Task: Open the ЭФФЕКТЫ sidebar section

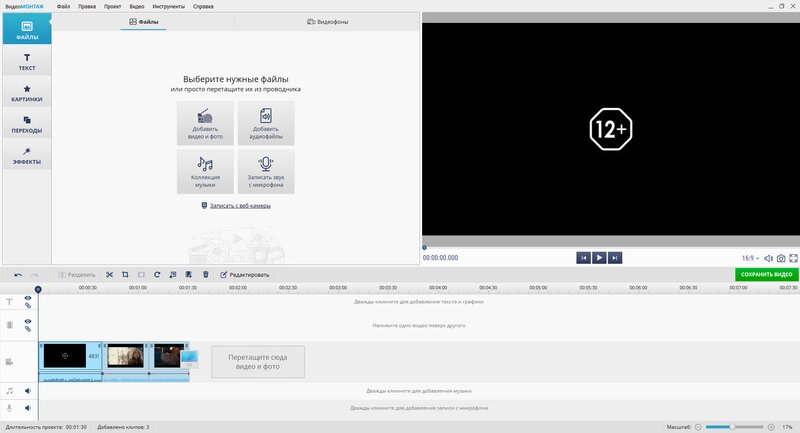Action: (26, 154)
